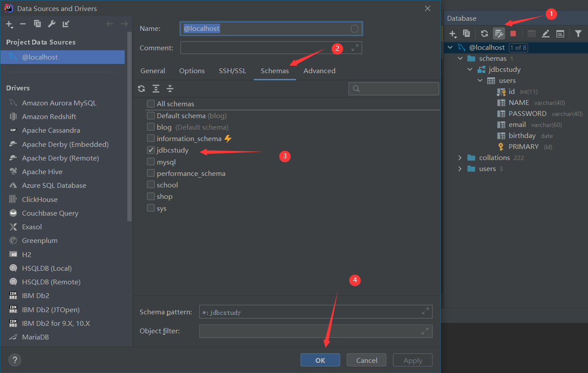The height and width of the screenshot is (373, 588).
Task: Choose a color via the Name field circle
Action: click(355, 29)
